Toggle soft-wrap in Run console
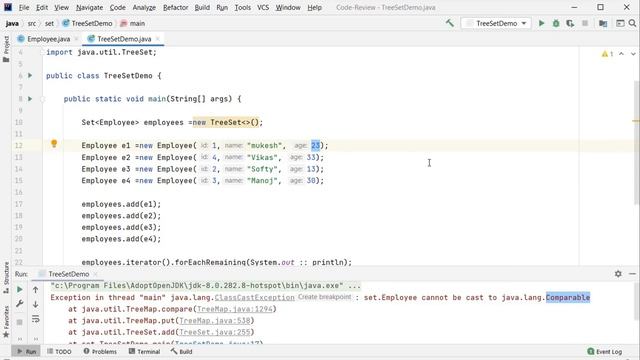 pyautogui.click(x=36, y=319)
